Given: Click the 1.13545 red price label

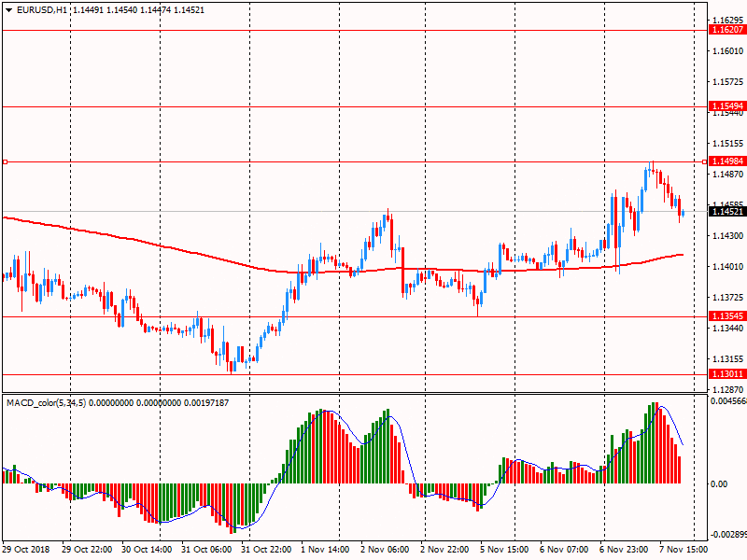Looking at the screenshot, I should click(726, 316).
